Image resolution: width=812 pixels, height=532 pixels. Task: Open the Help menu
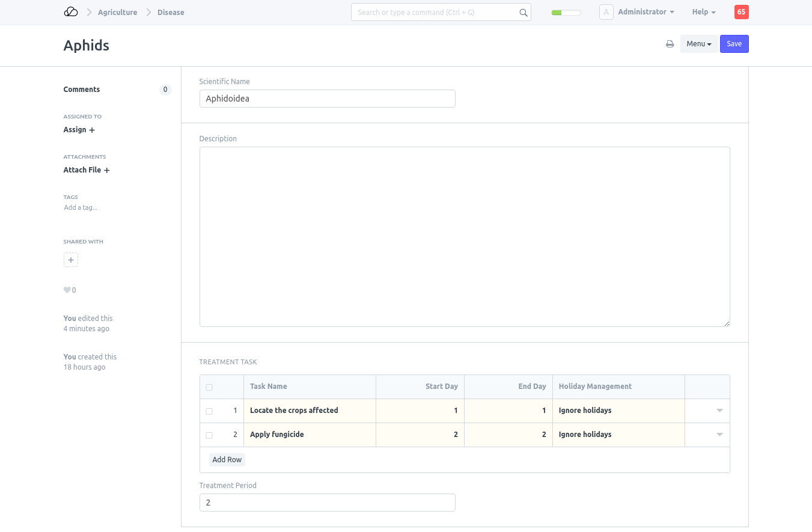[703, 12]
